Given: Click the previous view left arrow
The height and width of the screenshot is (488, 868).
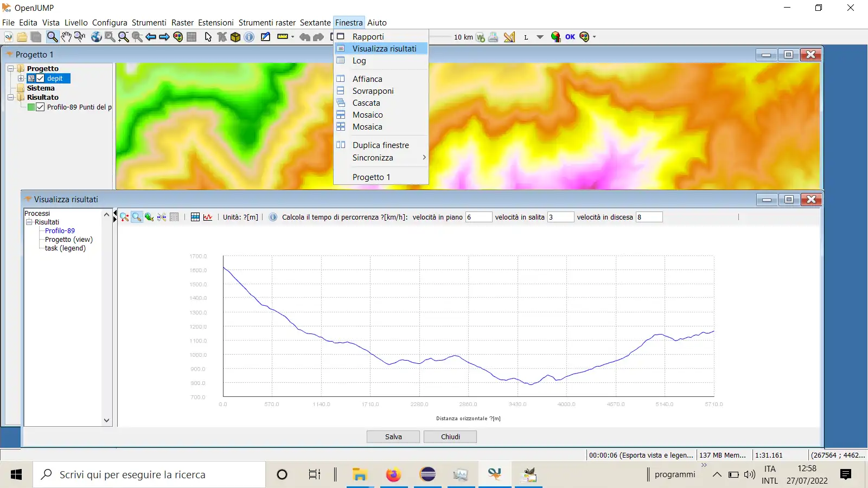Looking at the screenshot, I should click(x=151, y=37).
